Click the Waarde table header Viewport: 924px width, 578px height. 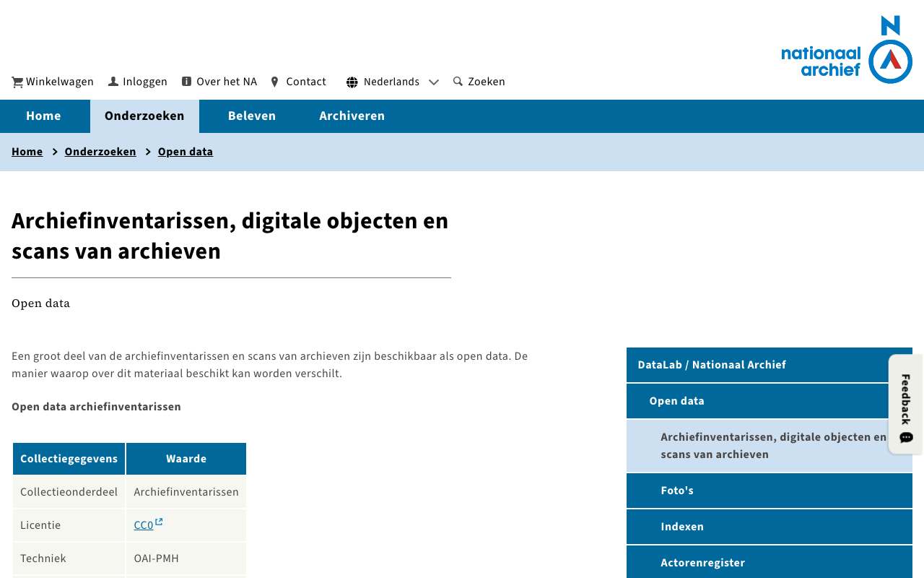186,459
